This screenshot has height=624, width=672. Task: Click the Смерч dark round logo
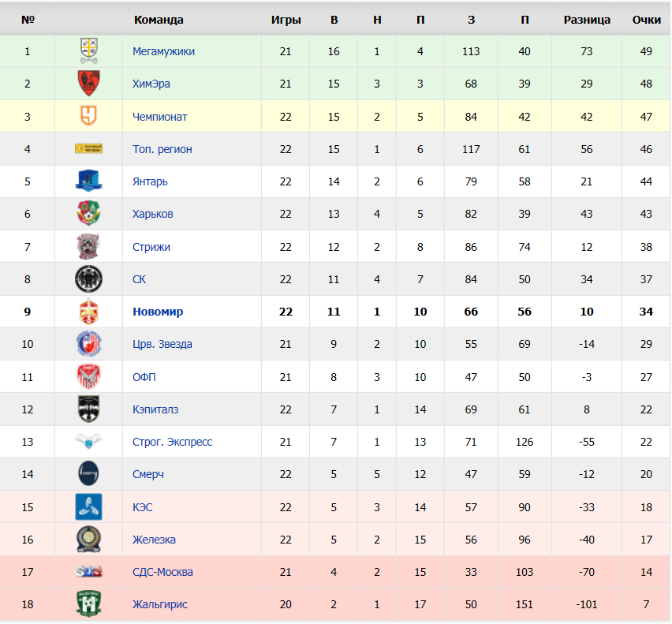tap(88, 473)
